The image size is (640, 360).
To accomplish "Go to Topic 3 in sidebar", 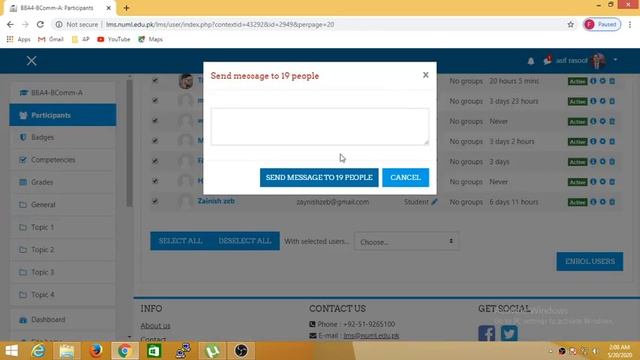I will click(x=62, y=272).
